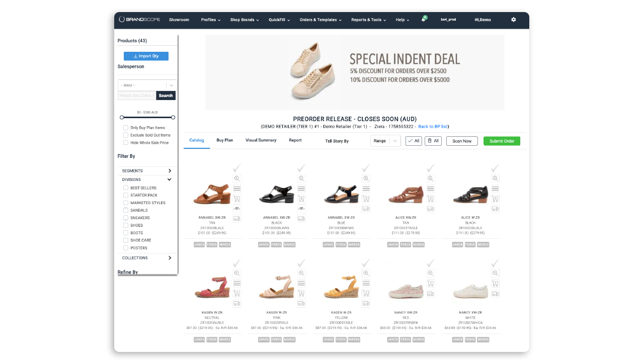Open settings with the gear icon
Screen dimensions: 644x362
coord(513,19)
